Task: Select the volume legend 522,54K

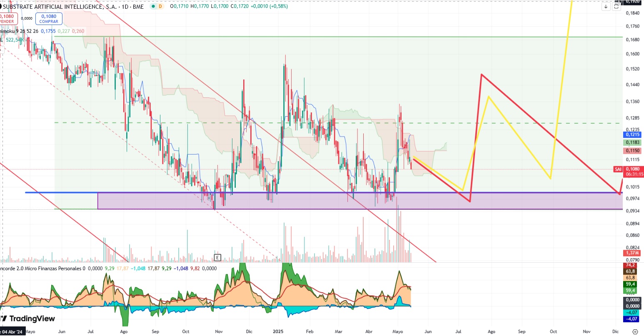Action: coord(13,40)
